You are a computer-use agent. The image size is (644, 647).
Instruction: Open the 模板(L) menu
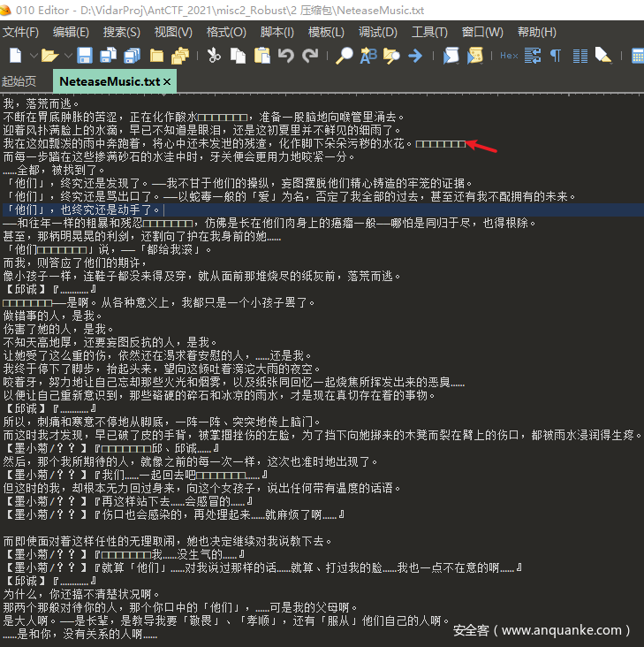tap(326, 32)
